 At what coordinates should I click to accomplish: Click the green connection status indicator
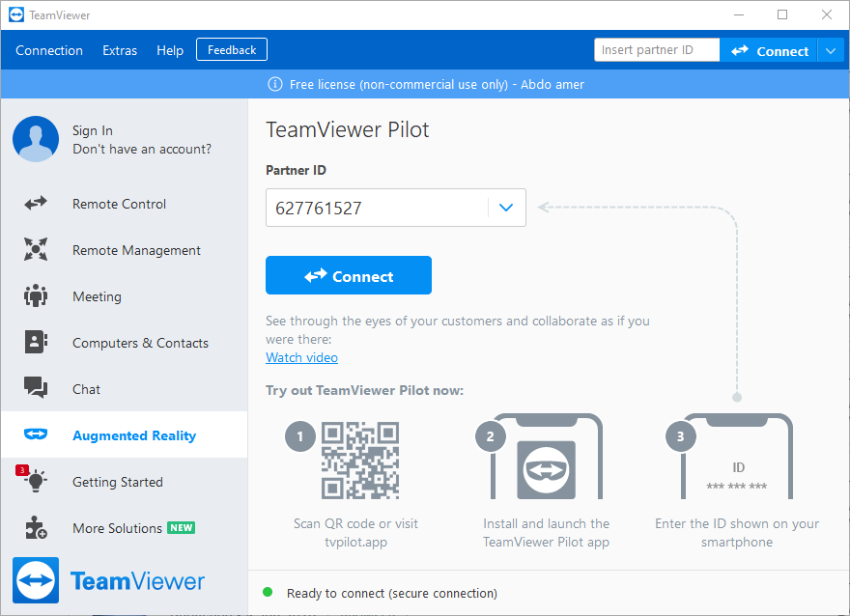(268, 592)
